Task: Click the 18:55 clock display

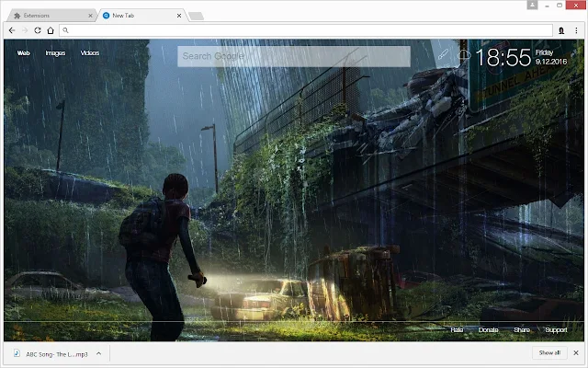Action: tap(503, 57)
